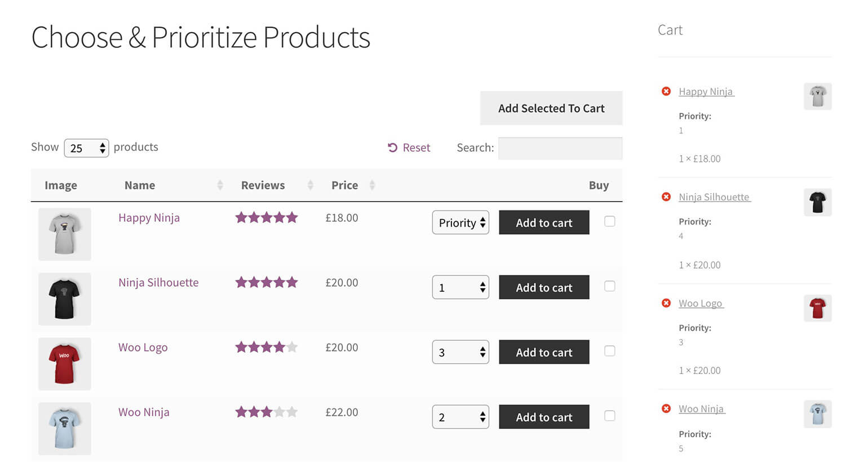Open the Priority dropdown for Happy Ninja
The height and width of the screenshot is (462, 868).
pyautogui.click(x=460, y=223)
